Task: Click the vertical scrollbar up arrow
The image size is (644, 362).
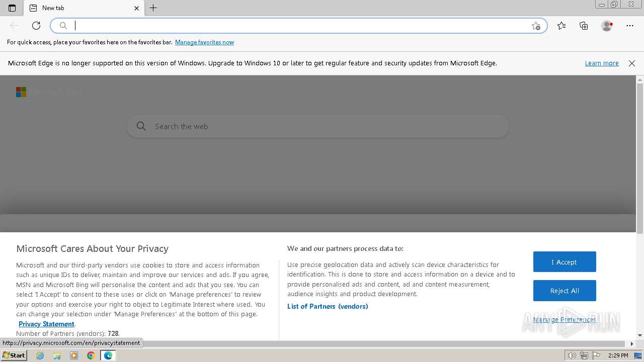Action: click(640, 79)
